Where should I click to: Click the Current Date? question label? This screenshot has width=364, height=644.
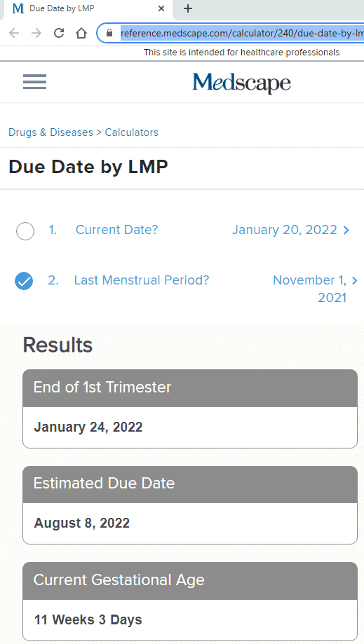coord(116,230)
